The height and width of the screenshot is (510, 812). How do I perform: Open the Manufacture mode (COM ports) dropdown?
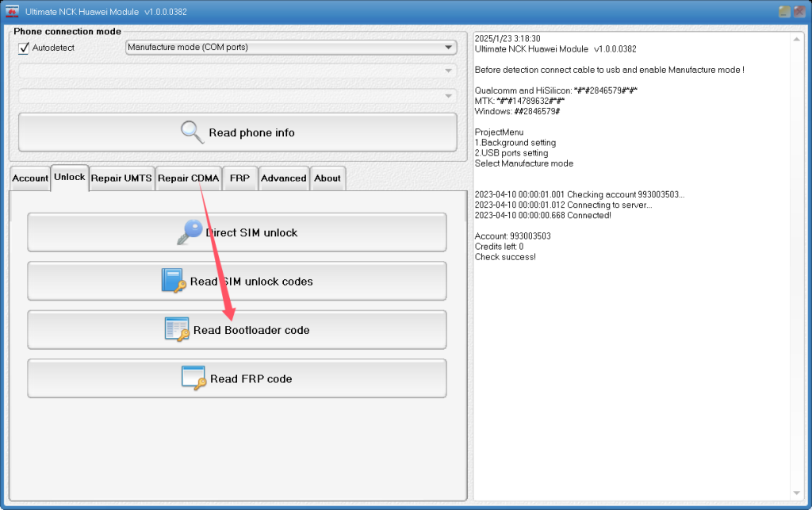(291, 47)
